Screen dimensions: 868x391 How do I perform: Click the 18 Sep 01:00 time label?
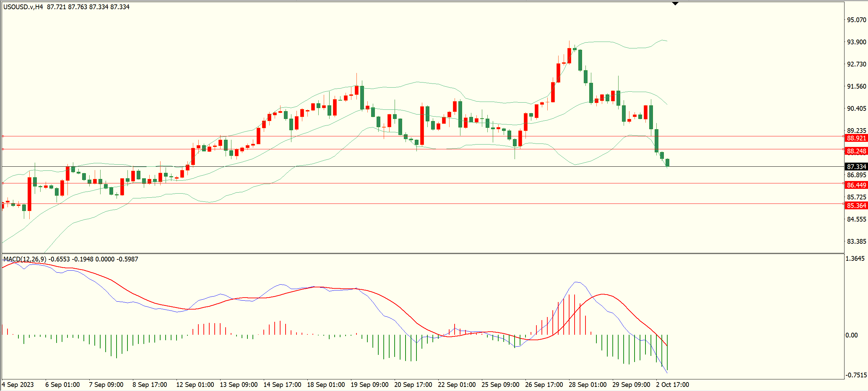[326, 385]
